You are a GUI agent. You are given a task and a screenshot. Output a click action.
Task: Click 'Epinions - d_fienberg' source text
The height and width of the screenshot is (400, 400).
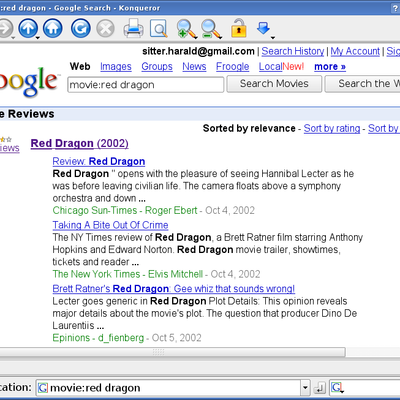coord(98,338)
